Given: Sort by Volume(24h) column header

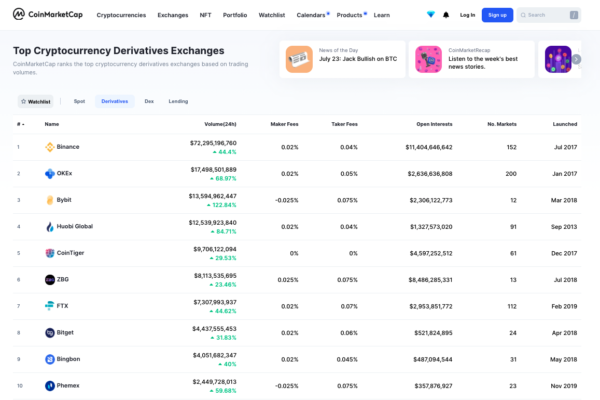Looking at the screenshot, I should tap(220, 124).
